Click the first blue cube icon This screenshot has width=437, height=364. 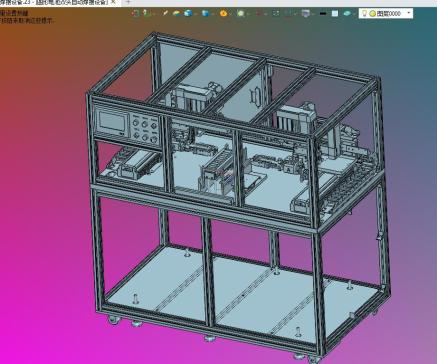point(189,13)
